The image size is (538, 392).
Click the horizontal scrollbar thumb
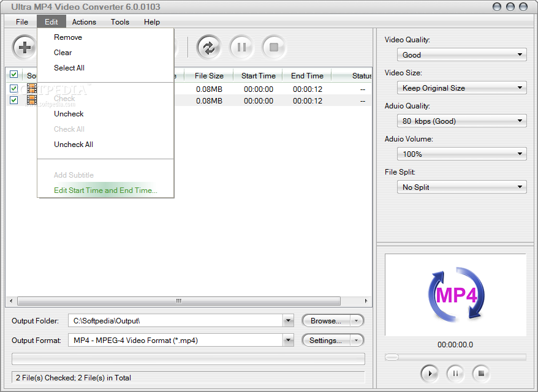179,301
